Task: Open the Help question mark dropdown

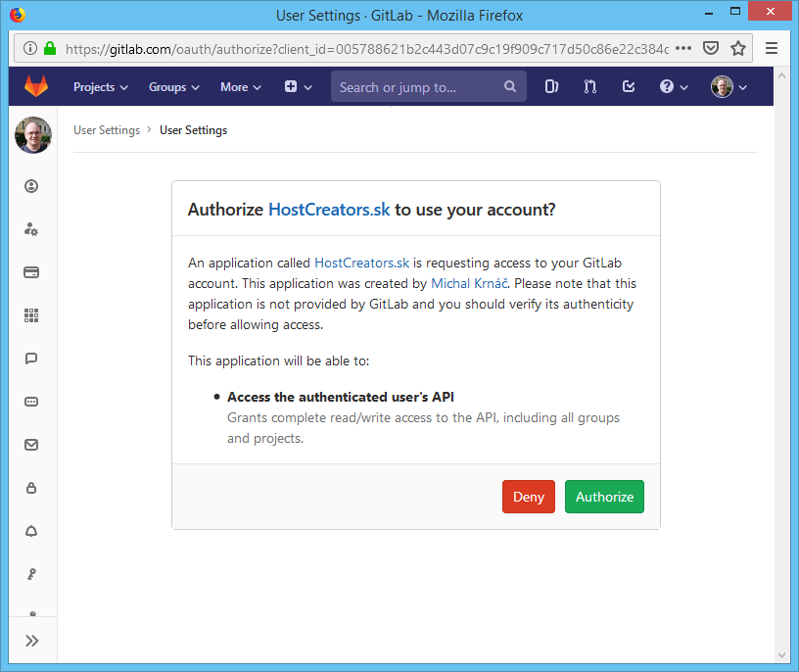Action: [673, 86]
